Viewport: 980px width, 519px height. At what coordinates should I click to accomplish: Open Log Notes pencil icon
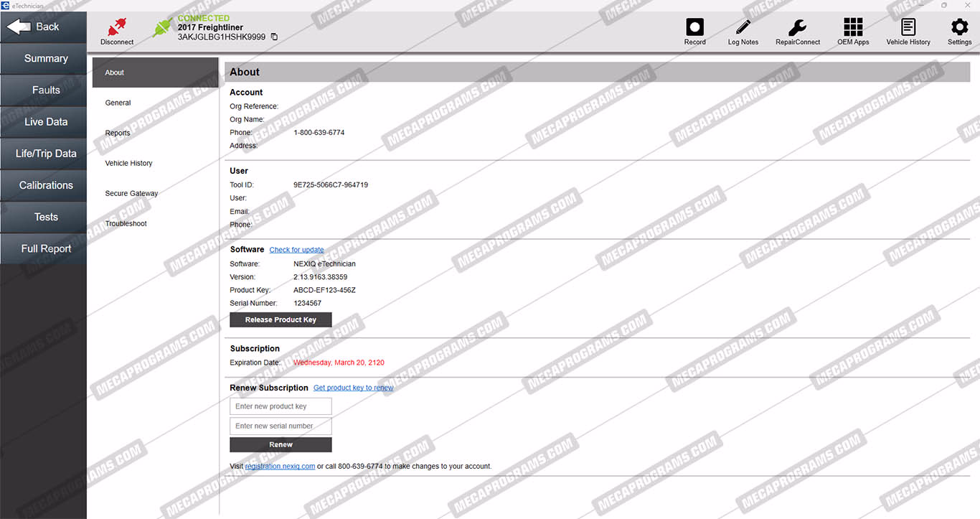click(x=743, y=27)
